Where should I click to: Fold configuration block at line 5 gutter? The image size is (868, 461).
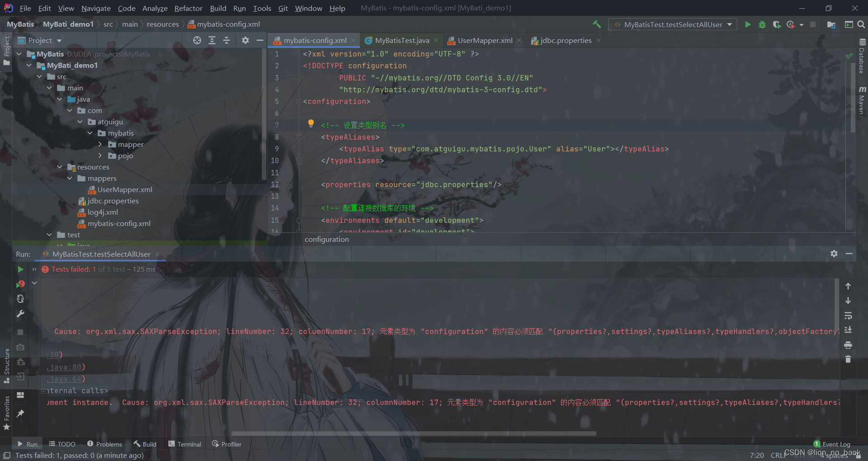pyautogui.click(x=299, y=102)
